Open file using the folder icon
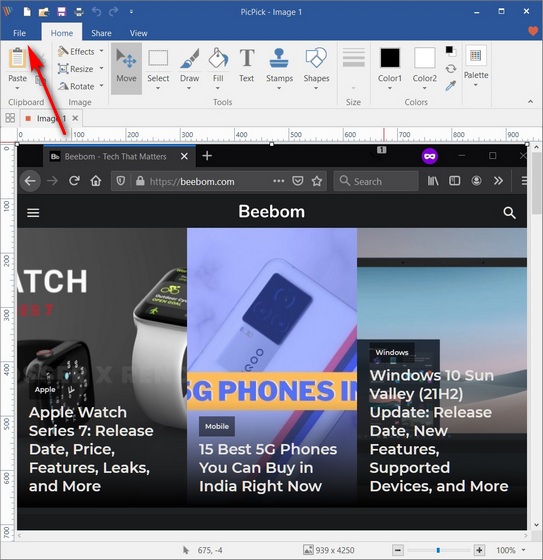 click(44, 12)
